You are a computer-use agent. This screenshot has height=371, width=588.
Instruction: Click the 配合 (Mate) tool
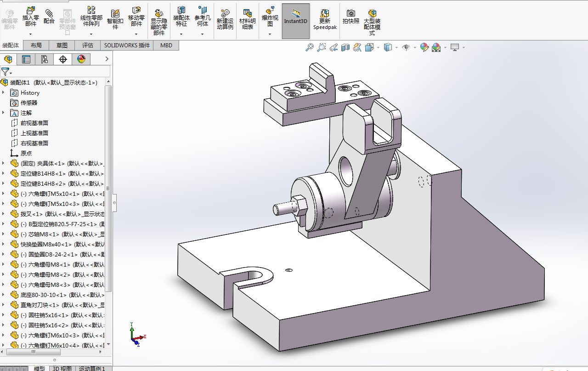click(49, 17)
